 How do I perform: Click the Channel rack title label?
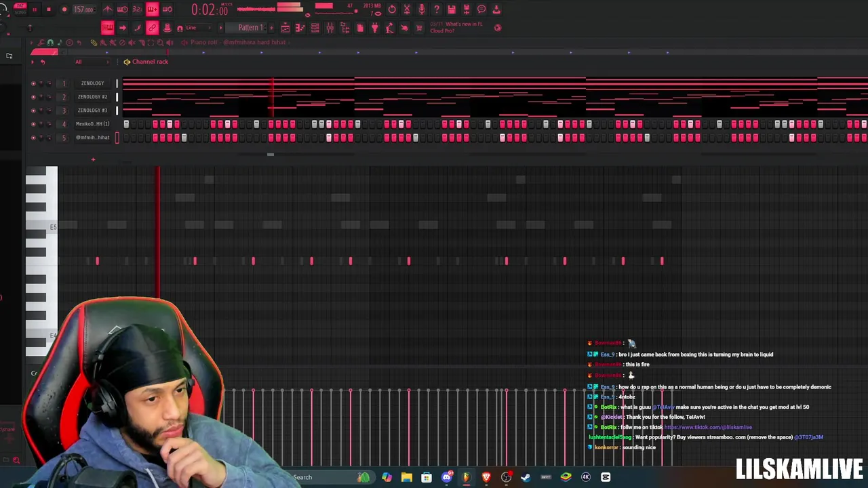150,62
